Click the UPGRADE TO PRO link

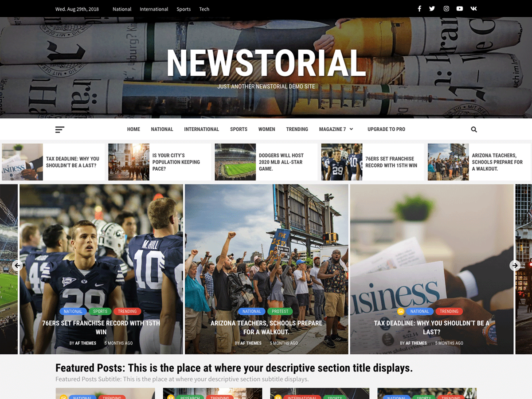point(386,129)
